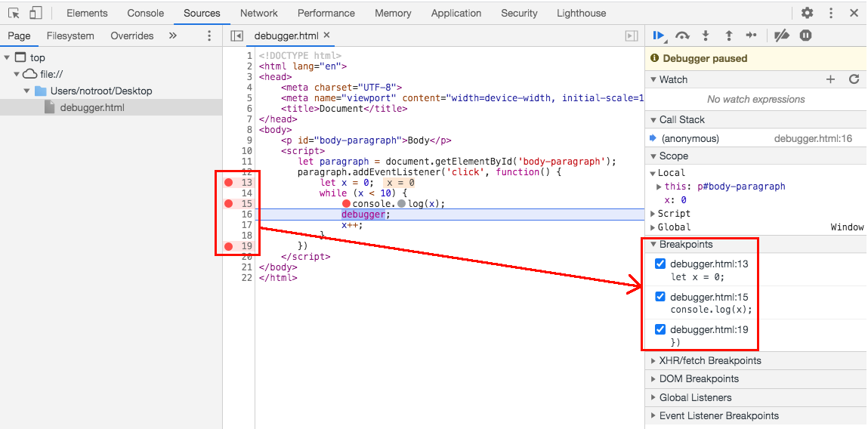This screenshot has width=868, height=429.
Task: Remove the breakpoint on line 19
Action: 228,246
